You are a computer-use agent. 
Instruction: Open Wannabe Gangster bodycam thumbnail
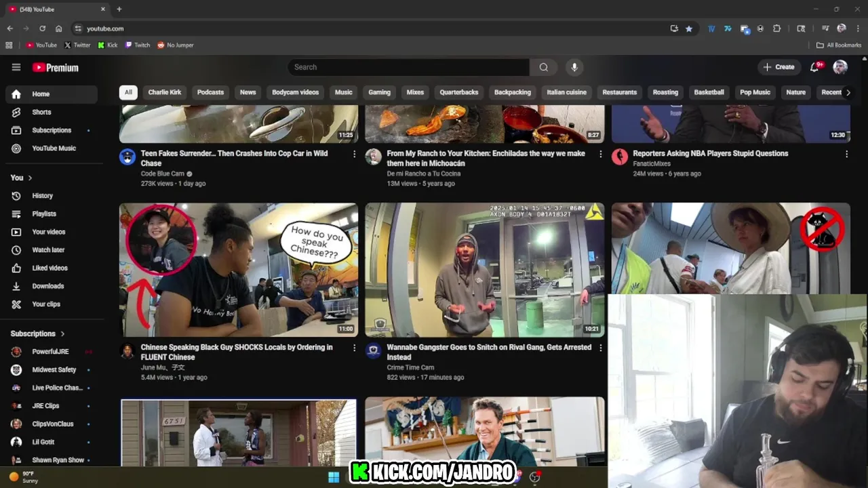click(x=485, y=270)
